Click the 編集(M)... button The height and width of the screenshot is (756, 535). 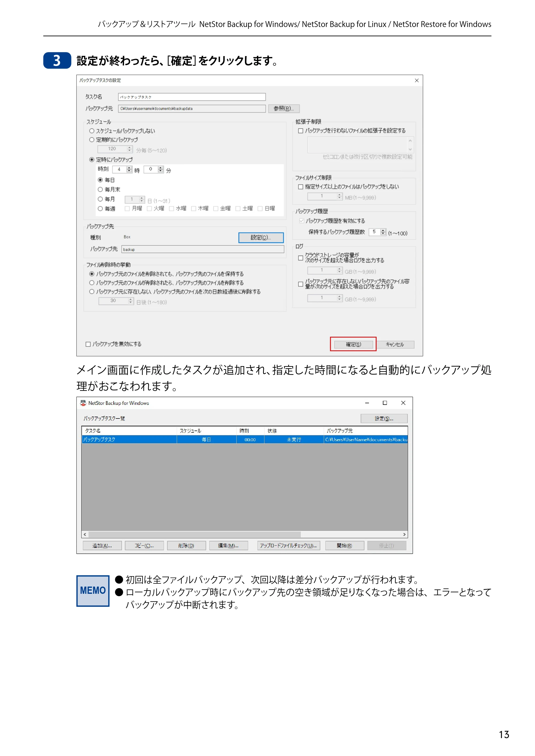coord(229,546)
